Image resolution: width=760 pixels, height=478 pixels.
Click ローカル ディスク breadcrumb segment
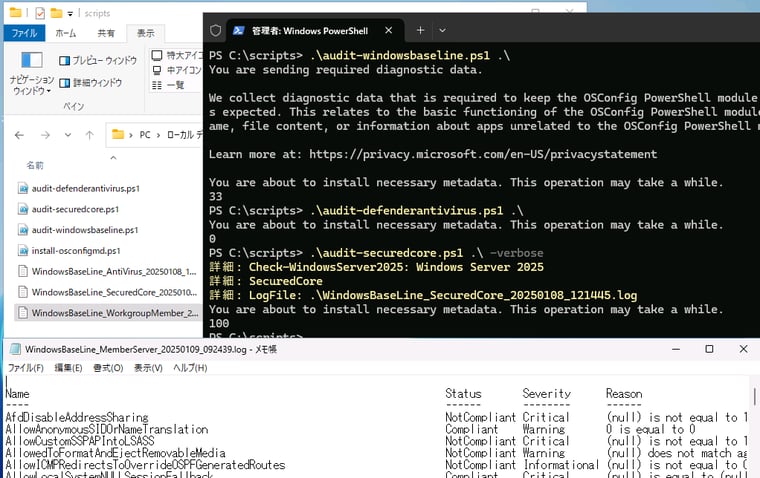[x=184, y=135]
